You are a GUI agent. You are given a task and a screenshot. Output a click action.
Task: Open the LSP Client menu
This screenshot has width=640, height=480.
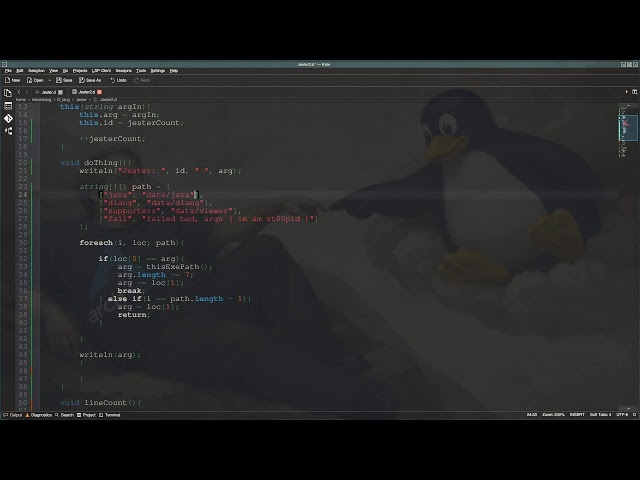101,71
